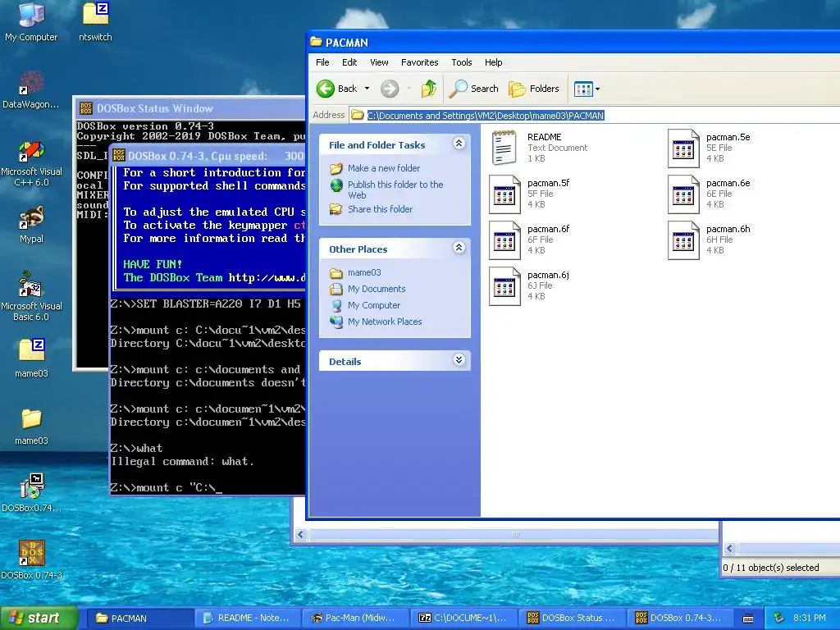
Task: Open the My Computer desktop icon
Action: point(31,21)
